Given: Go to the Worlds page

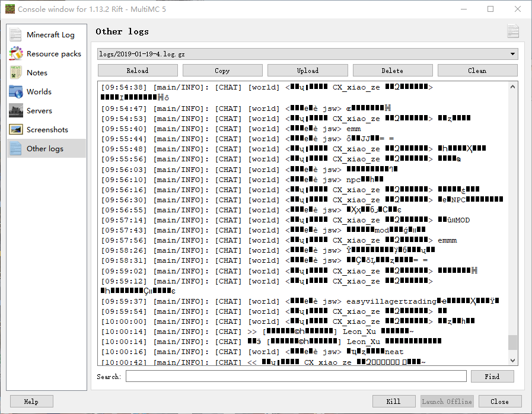Looking at the screenshot, I should 46,91.
